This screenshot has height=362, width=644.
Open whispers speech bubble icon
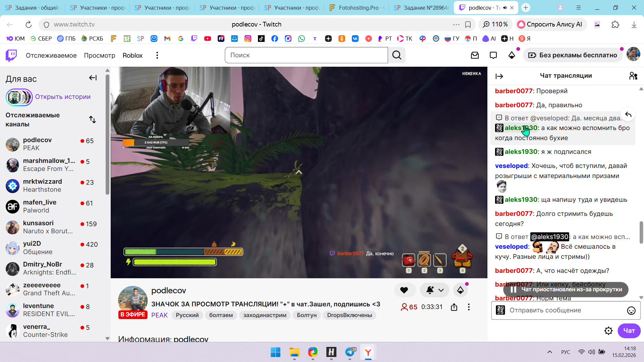point(493,55)
